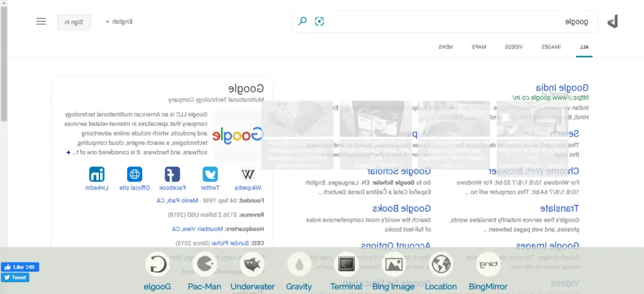Open the English language dropdown
Image resolution: width=644 pixels, height=294 pixels.
[x=119, y=21]
